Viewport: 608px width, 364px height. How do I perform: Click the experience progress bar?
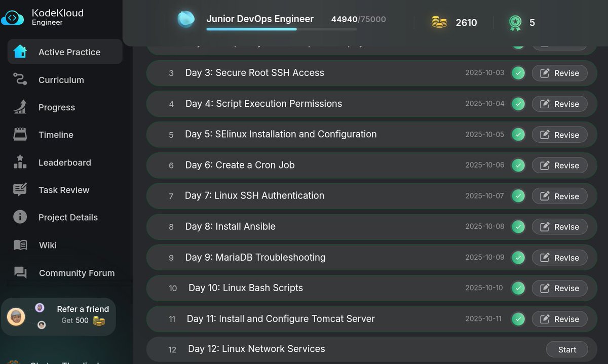[281, 29]
